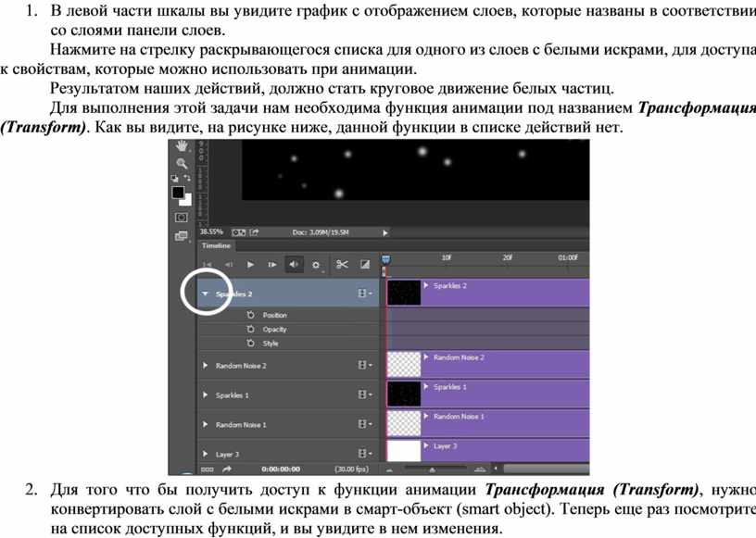Click the transition icon beside the scissors

coord(365,265)
